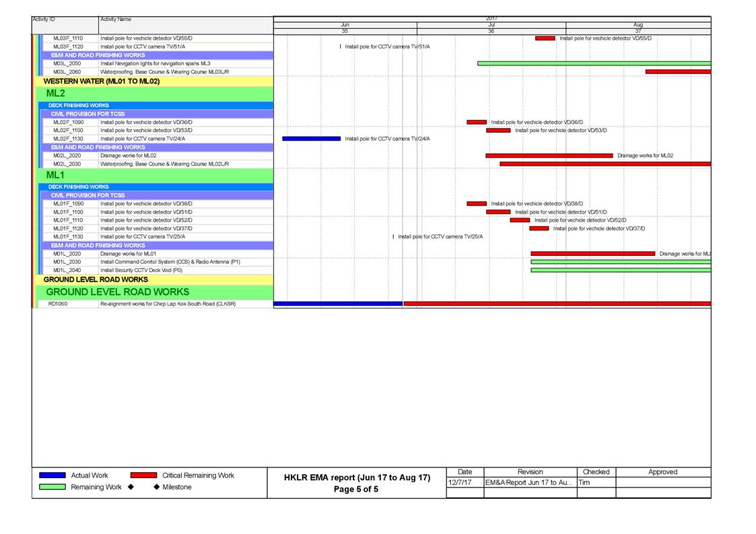Click the Install Command Control System activity name
756x534 pixels.
coord(170,262)
